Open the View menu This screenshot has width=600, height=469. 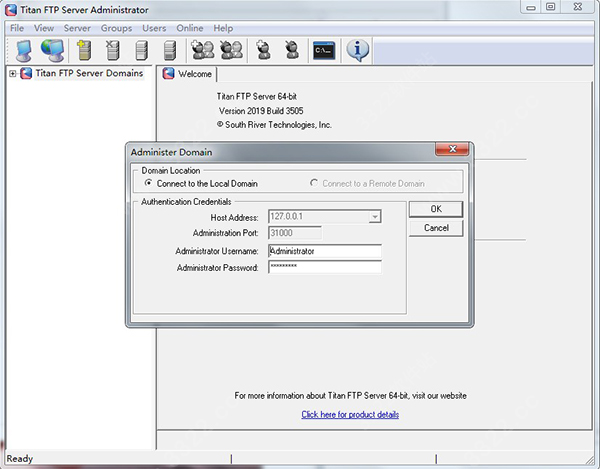point(44,28)
